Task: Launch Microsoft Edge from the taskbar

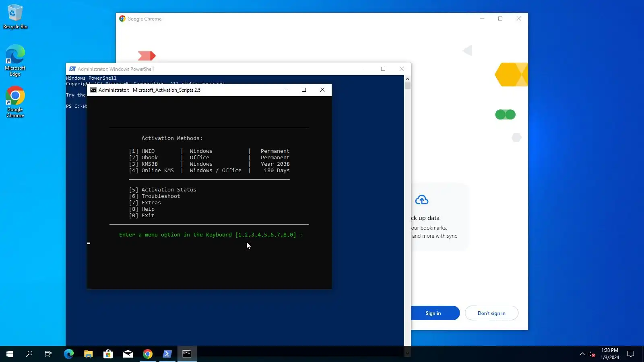Action: 69,354
